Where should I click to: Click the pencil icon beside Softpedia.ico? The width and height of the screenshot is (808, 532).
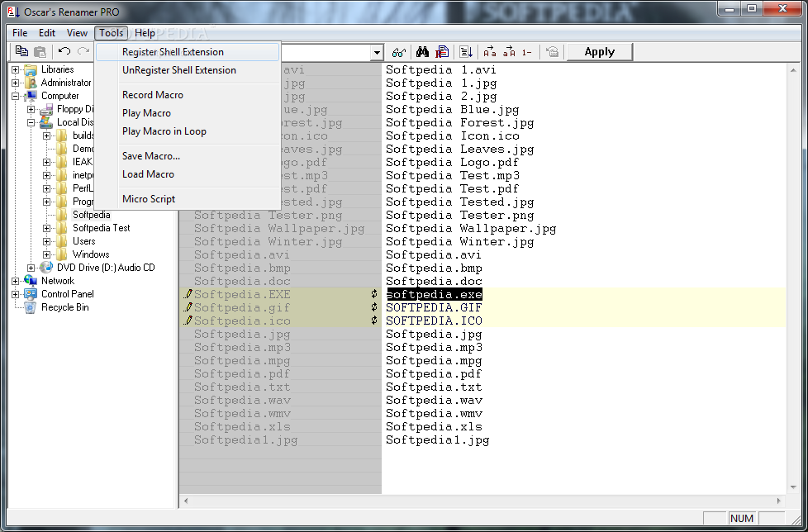(x=188, y=321)
